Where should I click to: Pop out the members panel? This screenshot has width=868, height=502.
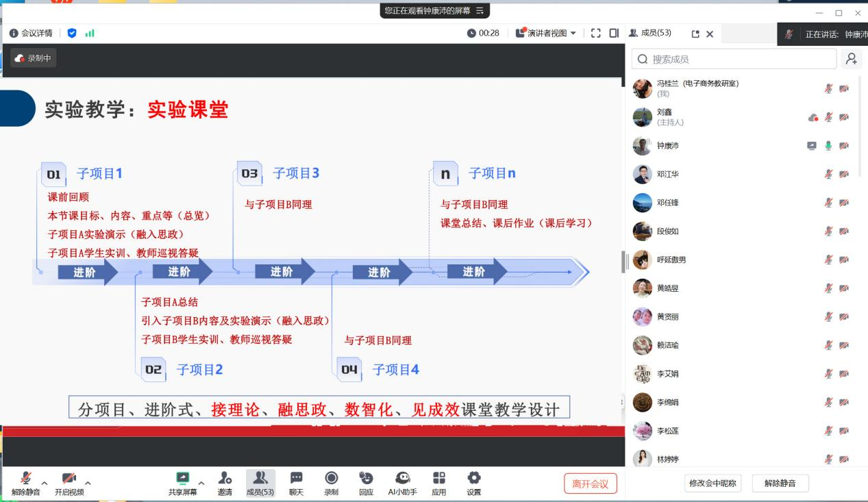click(x=695, y=34)
